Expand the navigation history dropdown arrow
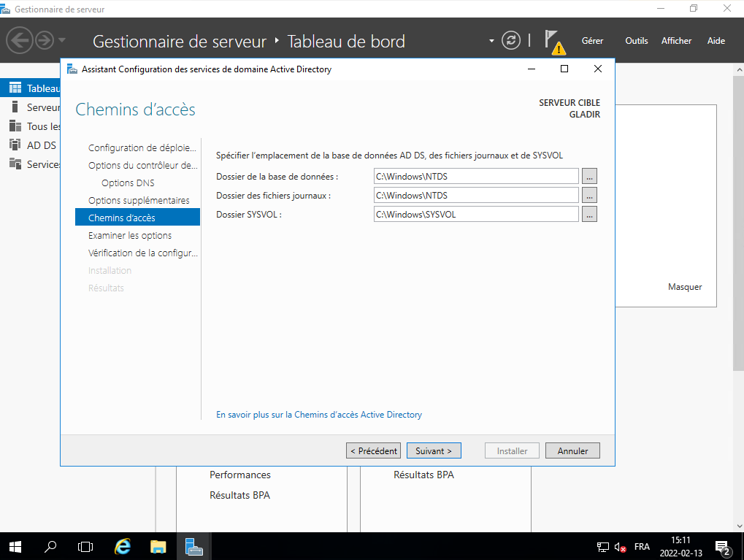 click(x=62, y=40)
